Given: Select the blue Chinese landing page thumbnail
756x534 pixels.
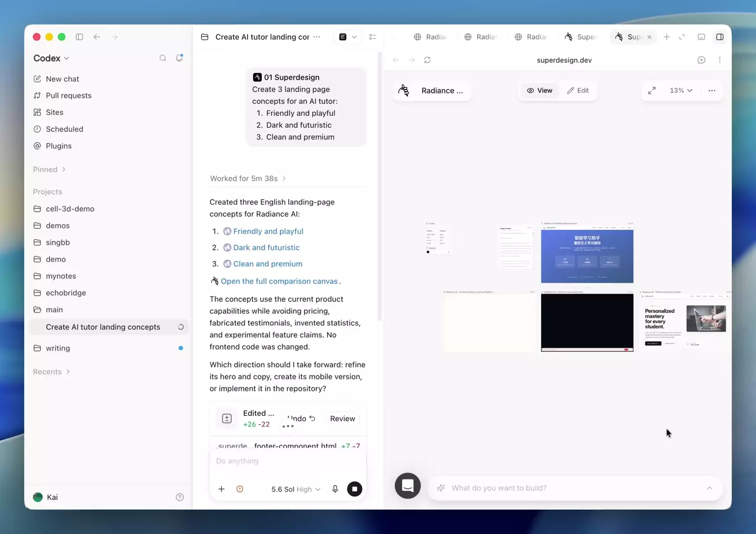Looking at the screenshot, I should [587, 255].
